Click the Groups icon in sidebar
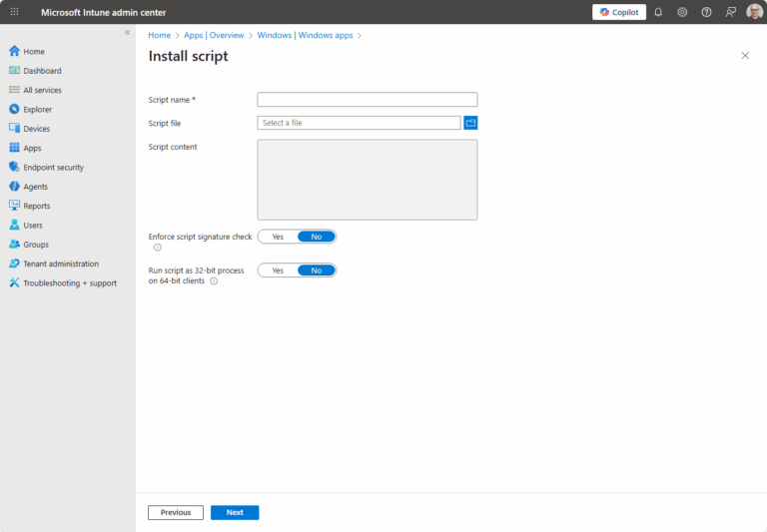 [14, 244]
